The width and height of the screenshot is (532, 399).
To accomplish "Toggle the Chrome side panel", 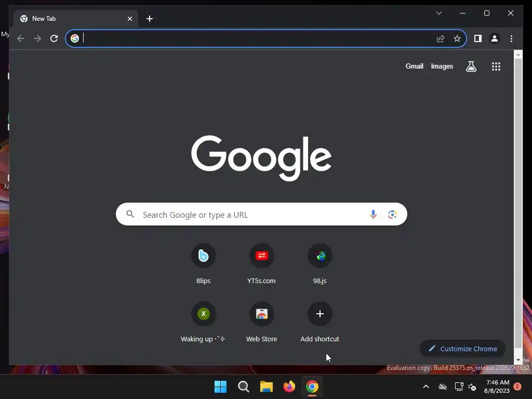I will click(478, 38).
